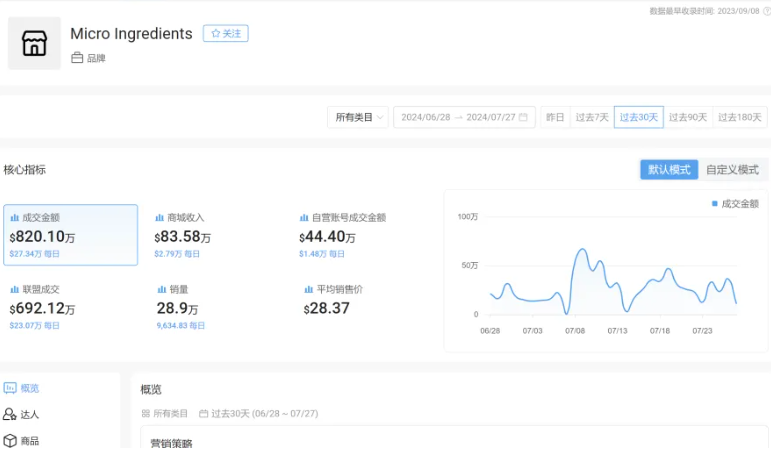Click the Micro Ingredients store logo icon

(x=34, y=43)
